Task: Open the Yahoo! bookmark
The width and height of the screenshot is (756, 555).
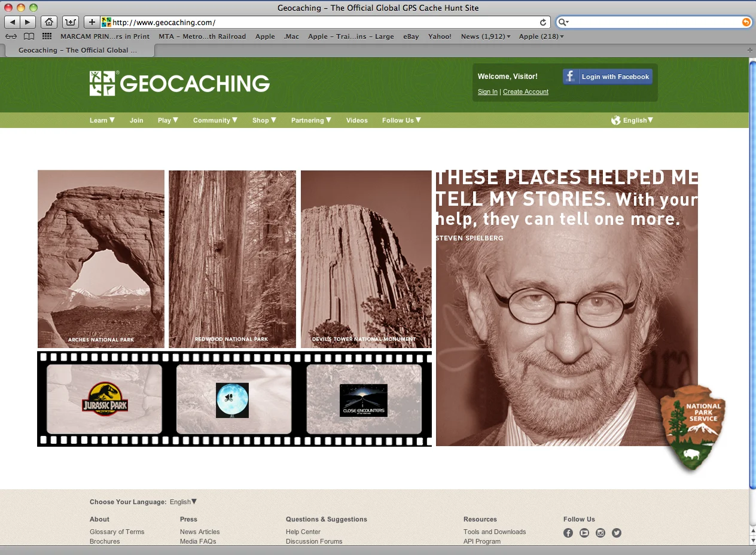Action: tap(440, 36)
